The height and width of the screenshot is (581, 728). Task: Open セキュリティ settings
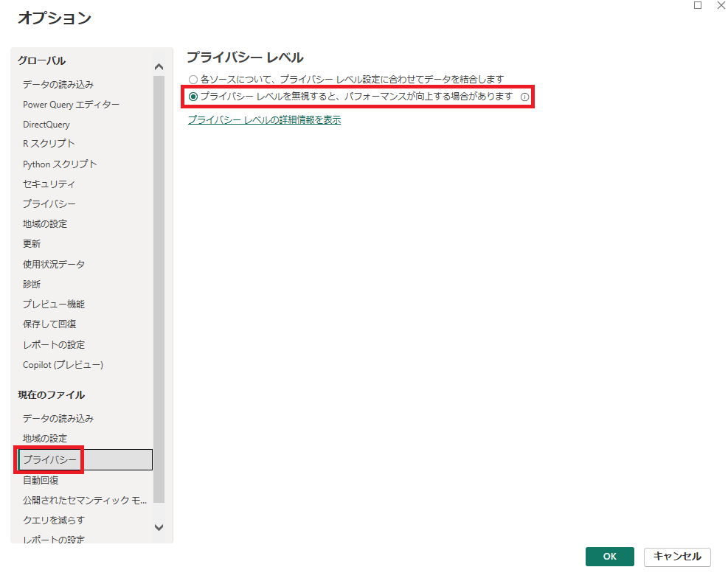tap(49, 184)
